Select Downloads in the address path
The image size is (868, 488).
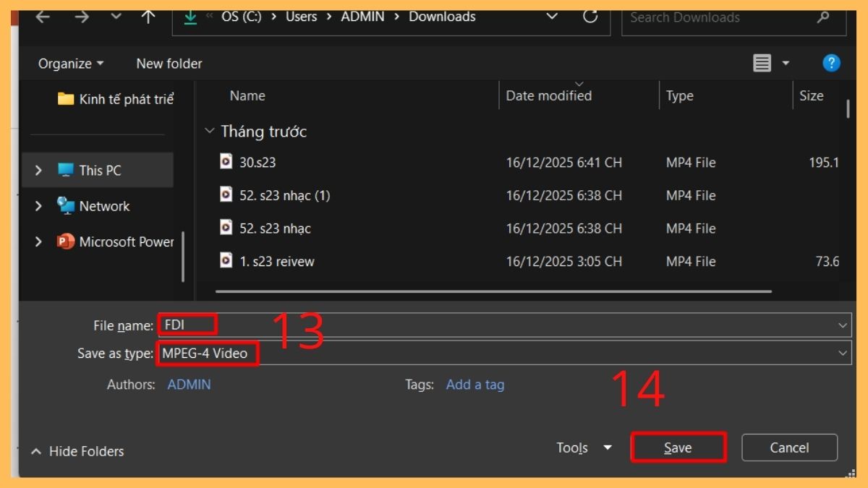coord(442,17)
